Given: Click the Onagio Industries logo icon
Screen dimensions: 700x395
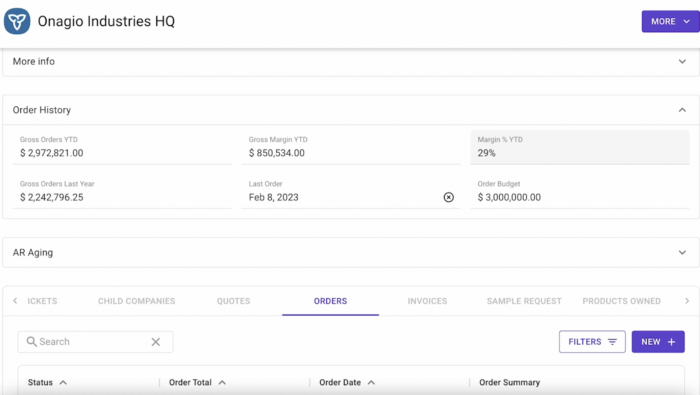Looking at the screenshot, I should pyautogui.click(x=17, y=21).
